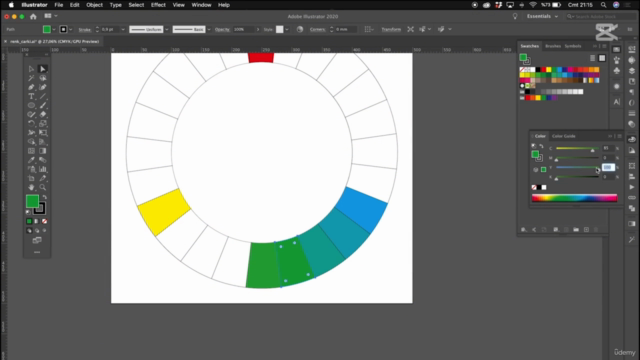Select the Width tool
Screen dimensions: 640x360
tap(31, 133)
